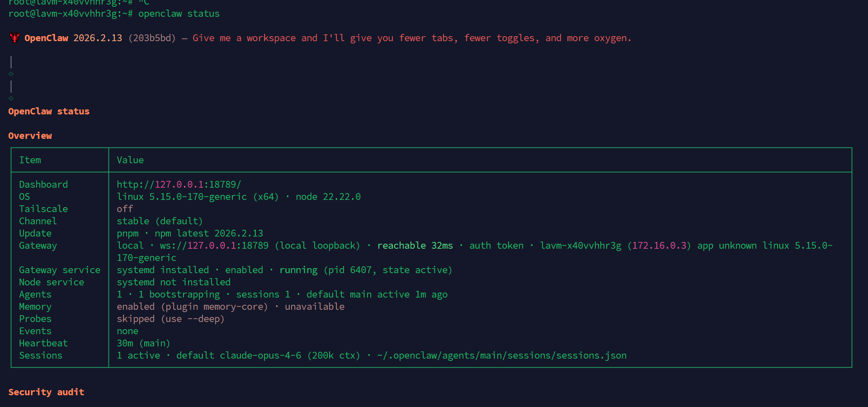Click the 'Overview' section heading

pos(30,136)
